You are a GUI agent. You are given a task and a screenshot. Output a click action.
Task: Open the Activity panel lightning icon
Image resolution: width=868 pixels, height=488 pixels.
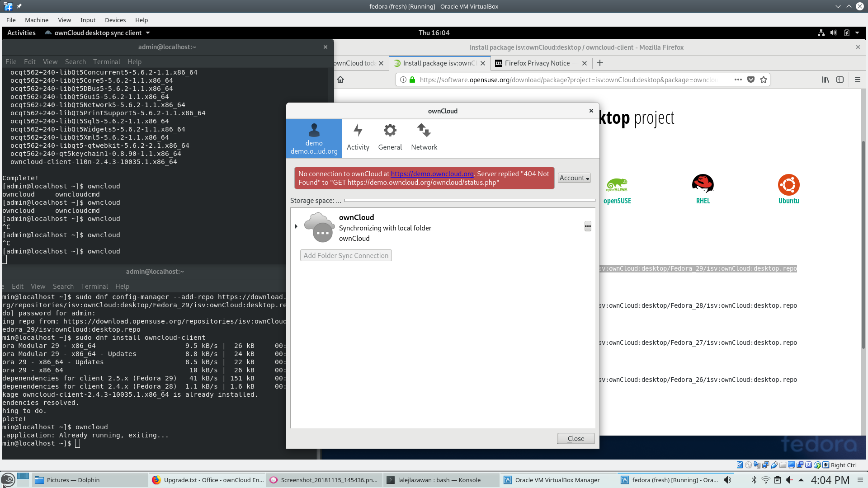pyautogui.click(x=358, y=130)
